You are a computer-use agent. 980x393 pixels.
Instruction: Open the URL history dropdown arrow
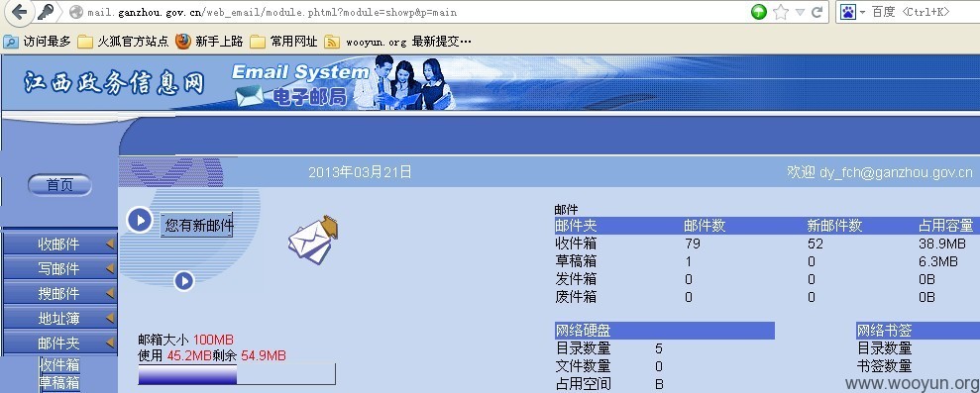pyautogui.click(x=800, y=12)
